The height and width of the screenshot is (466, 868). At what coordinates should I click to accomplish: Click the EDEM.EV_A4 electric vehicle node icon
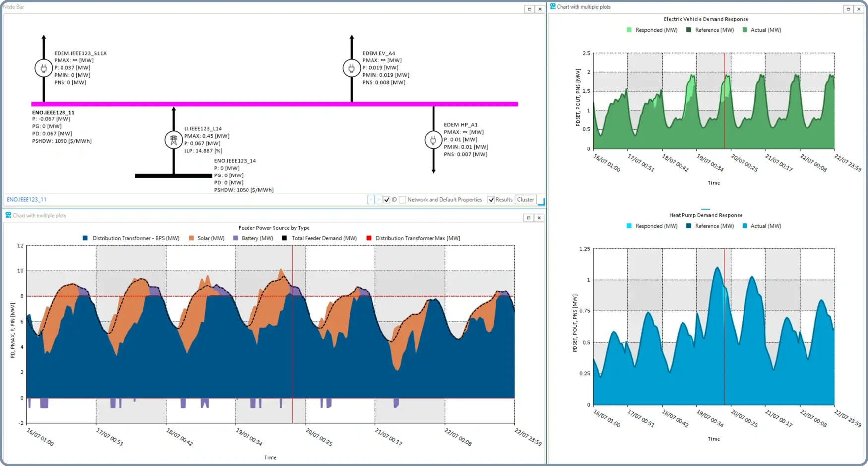coord(352,68)
